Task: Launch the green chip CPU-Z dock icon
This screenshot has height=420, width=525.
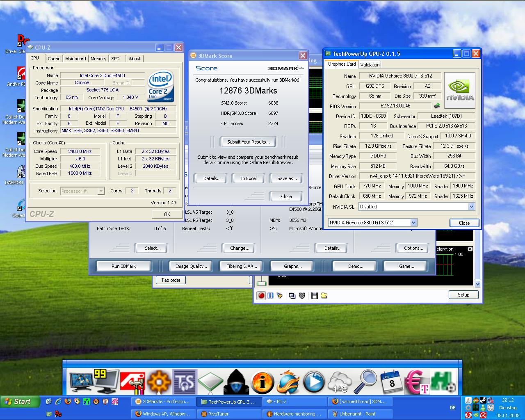Action: (210, 383)
